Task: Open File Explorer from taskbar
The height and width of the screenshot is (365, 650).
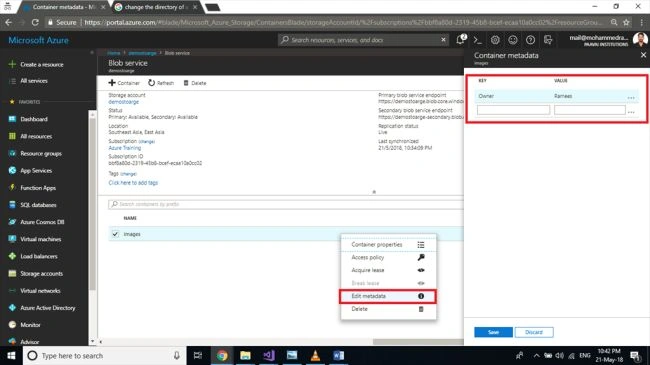Action: tap(245, 355)
